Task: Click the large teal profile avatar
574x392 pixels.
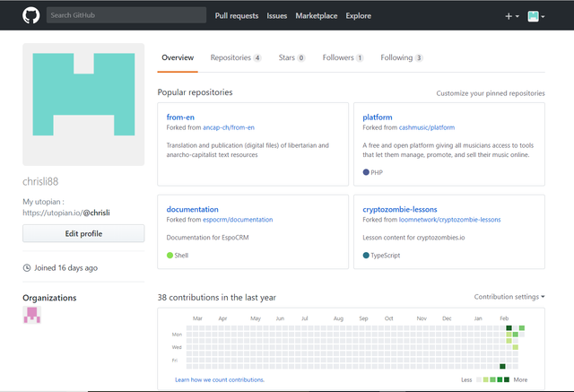Action: 83,104
